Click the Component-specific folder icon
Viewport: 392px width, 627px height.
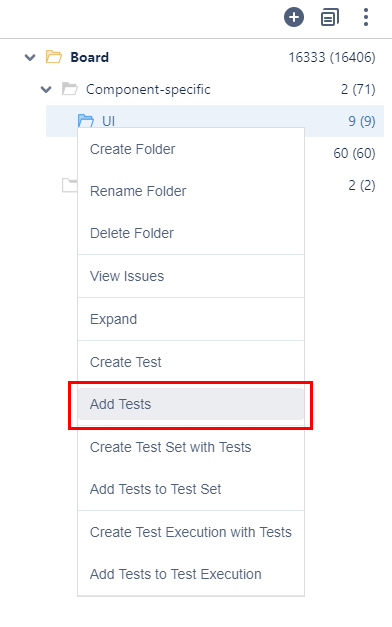coord(70,89)
